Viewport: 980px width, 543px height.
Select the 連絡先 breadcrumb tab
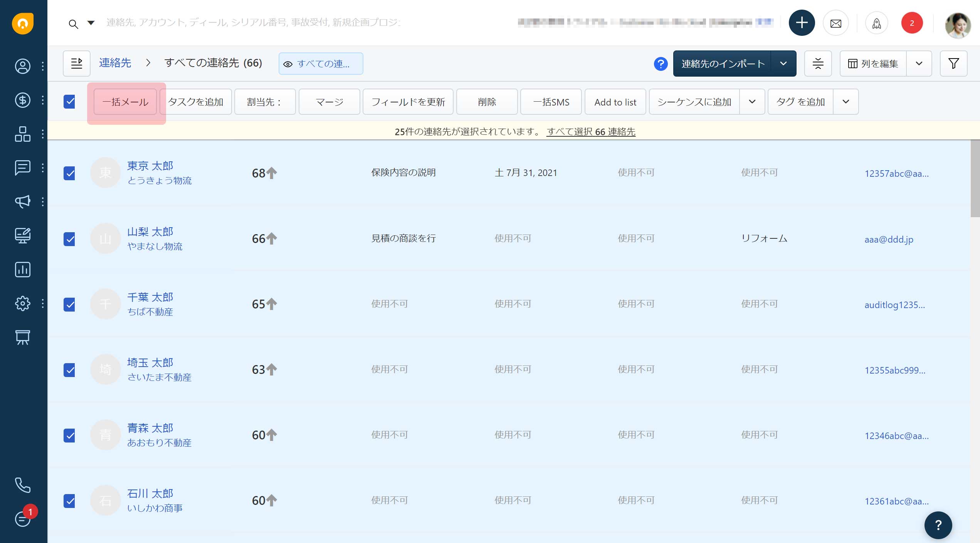(x=116, y=63)
